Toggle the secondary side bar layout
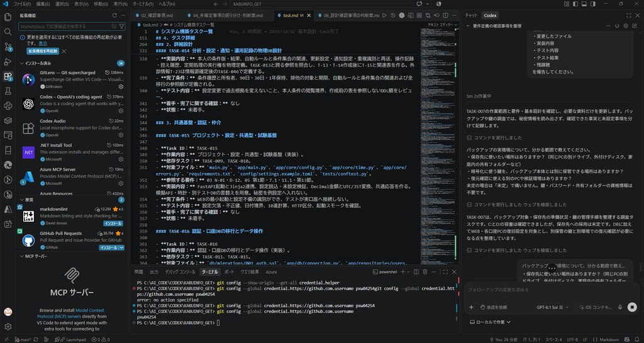The height and width of the screenshot is (343, 644). coord(592,4)
